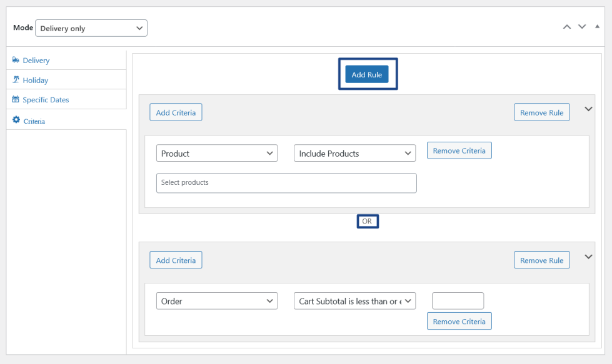Image resolution: width=612 pixels, height=364 pixels.
Task: Collapse the first rule with its chevron
Action: [x=588, y=109]
